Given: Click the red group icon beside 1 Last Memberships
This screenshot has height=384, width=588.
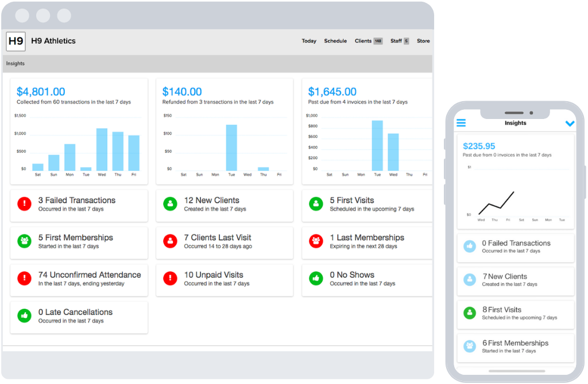Looking at the screenshot, I should click(316, 241).
